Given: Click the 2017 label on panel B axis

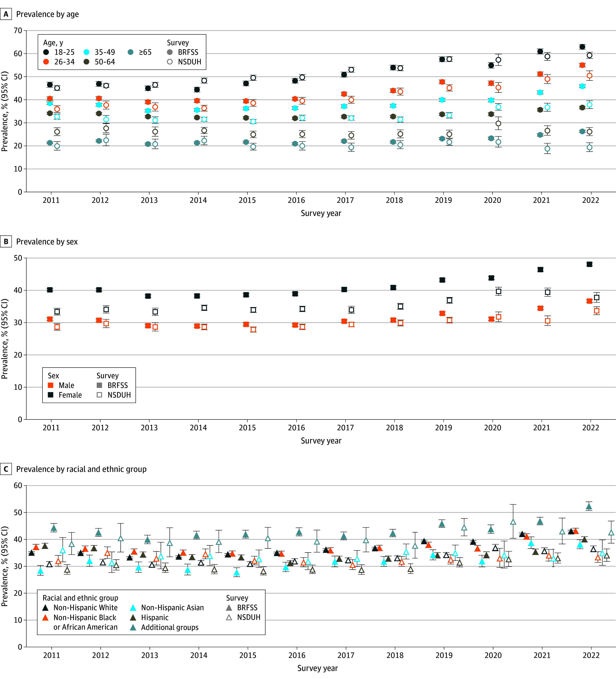Looking at the screenshot, I should [x=345, y=428].
